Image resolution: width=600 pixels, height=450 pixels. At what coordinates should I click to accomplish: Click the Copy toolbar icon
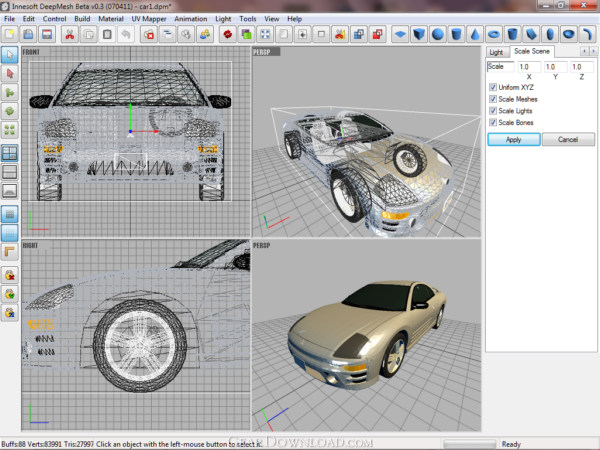tap(88, 34)
